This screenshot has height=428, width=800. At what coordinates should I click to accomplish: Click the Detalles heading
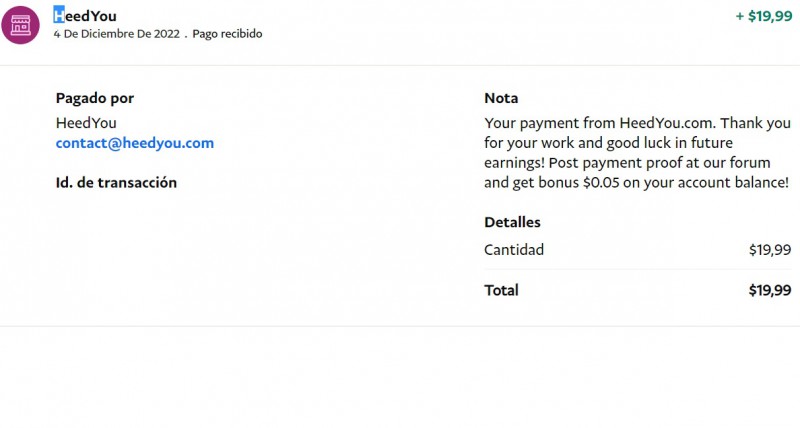point(512,222)
